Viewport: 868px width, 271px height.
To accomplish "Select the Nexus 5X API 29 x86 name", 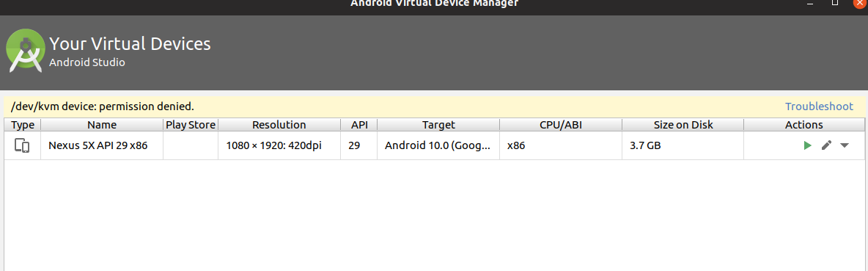I will tap(98, 145).
